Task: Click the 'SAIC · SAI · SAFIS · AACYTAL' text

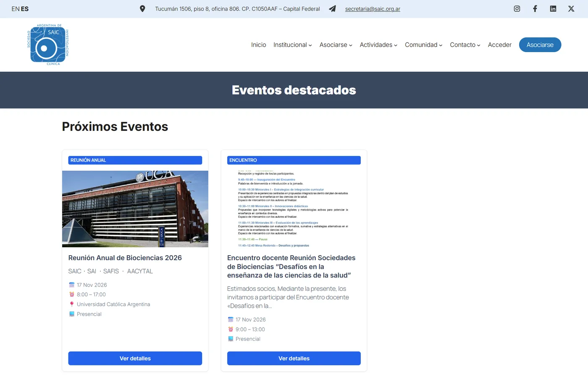Action: 110,271
